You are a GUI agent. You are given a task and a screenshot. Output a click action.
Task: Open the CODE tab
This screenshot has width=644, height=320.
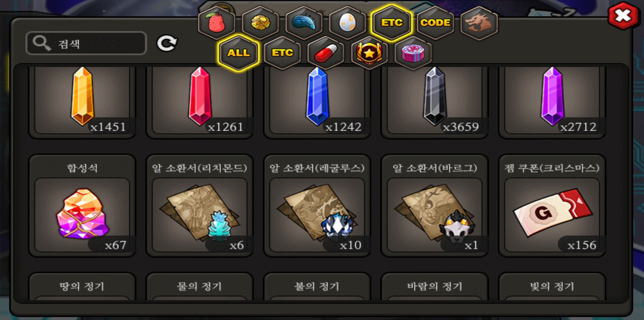(x=435, y=23)
